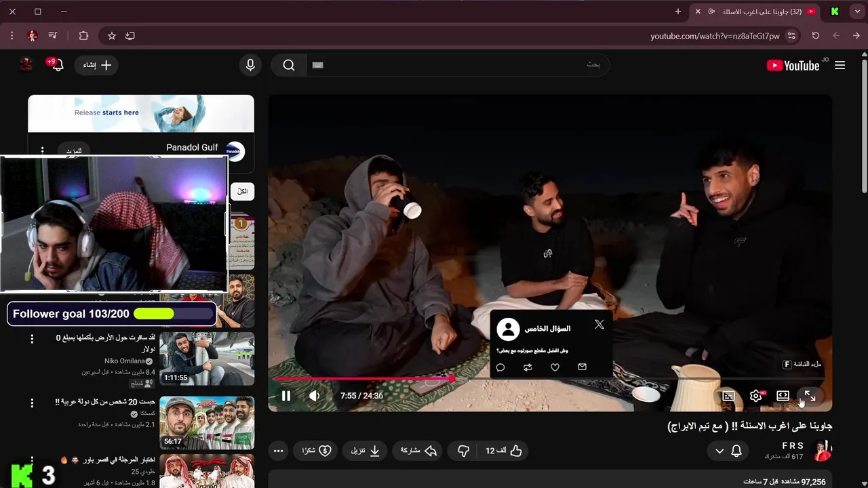
Task: Switch to the Kick browser tab
Action: (x=835, y=12)
